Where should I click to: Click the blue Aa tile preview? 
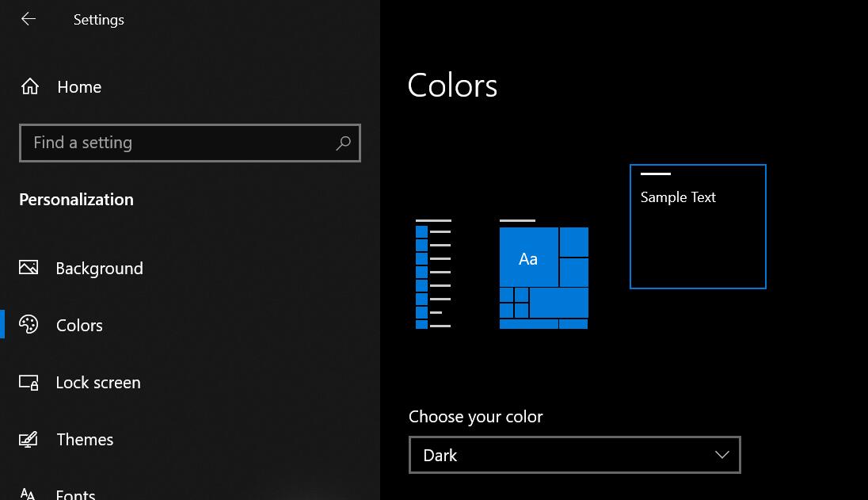[x=528, y=258]
